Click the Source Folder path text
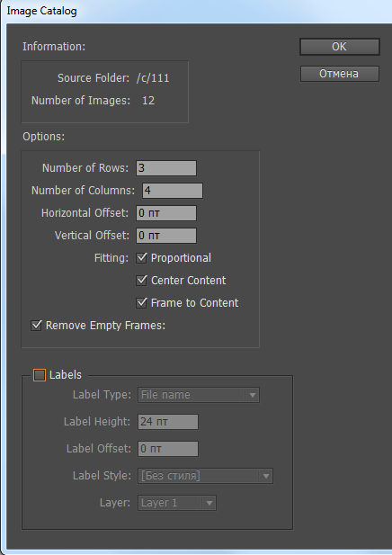The width and height of the screenshot is (392, 555). (x=153, y=78)
